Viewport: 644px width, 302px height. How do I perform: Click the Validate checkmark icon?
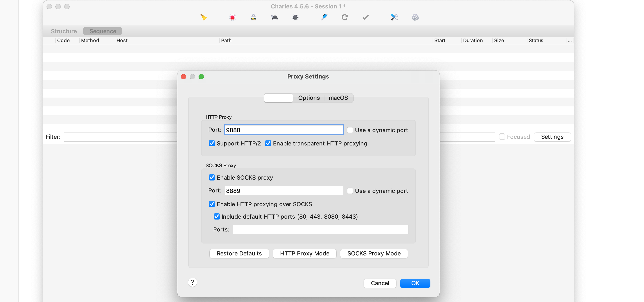pos(365,17)
